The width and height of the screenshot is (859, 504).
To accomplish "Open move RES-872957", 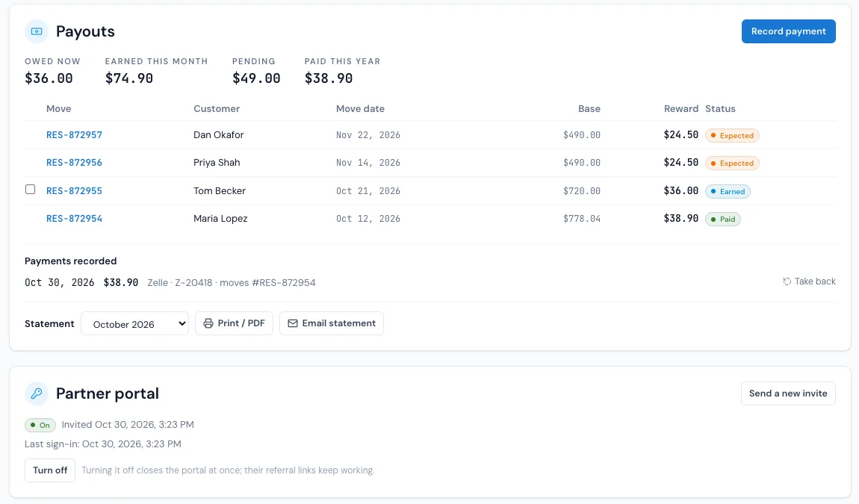I will coord(74,134).
